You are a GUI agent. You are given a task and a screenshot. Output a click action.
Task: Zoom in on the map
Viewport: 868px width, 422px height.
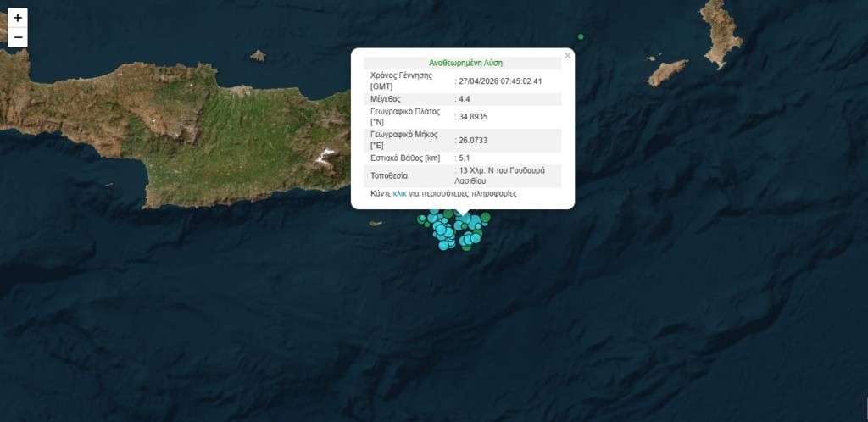coord(18,18)
